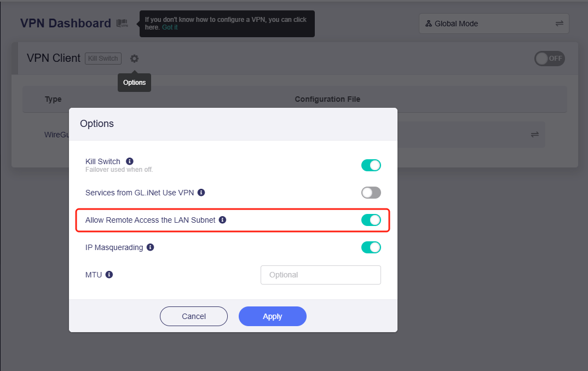
Task: Open VPN Client options gear icon
Action: pos(134,59)
